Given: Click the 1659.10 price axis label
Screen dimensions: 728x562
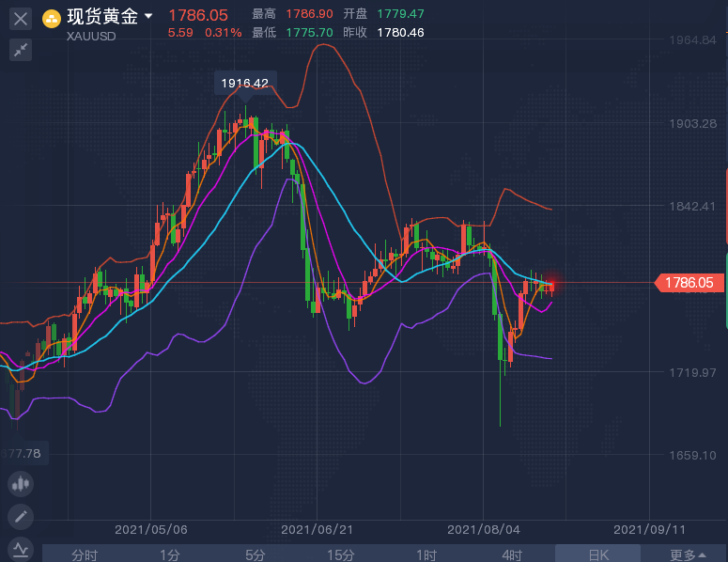Looking at the screenshot, I should tap(692, 455).
